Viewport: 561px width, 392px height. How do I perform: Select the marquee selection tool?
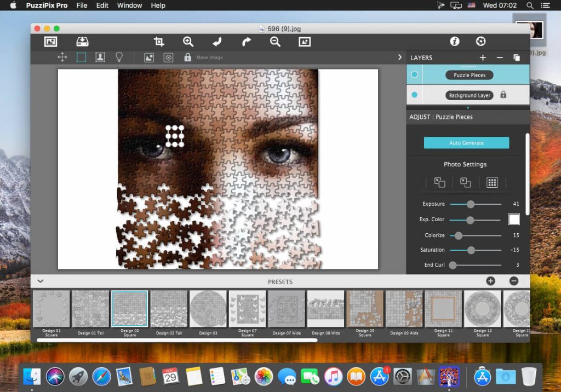pyautogui.click(x=81, y=57)
